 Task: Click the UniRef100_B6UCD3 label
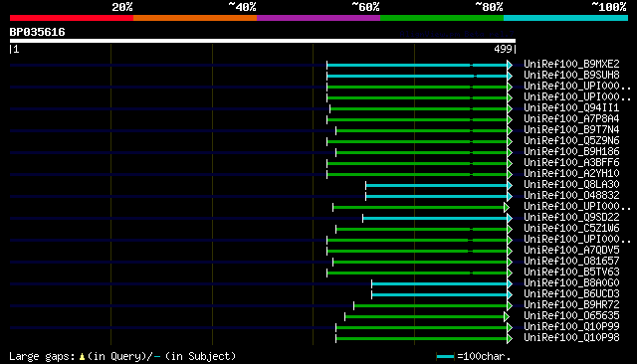click(571, 294)
